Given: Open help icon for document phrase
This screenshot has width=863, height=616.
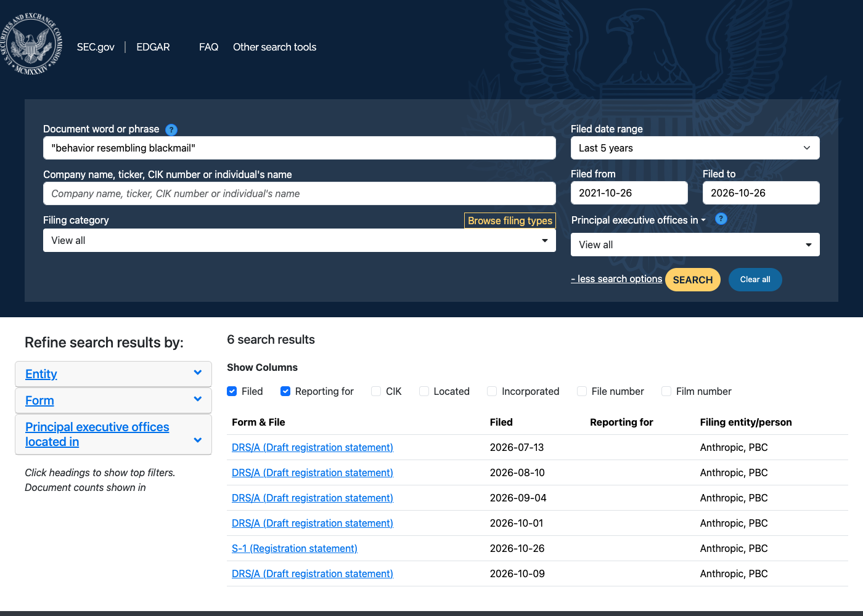Looking at the screenshot, I should [x=171, y=129].
